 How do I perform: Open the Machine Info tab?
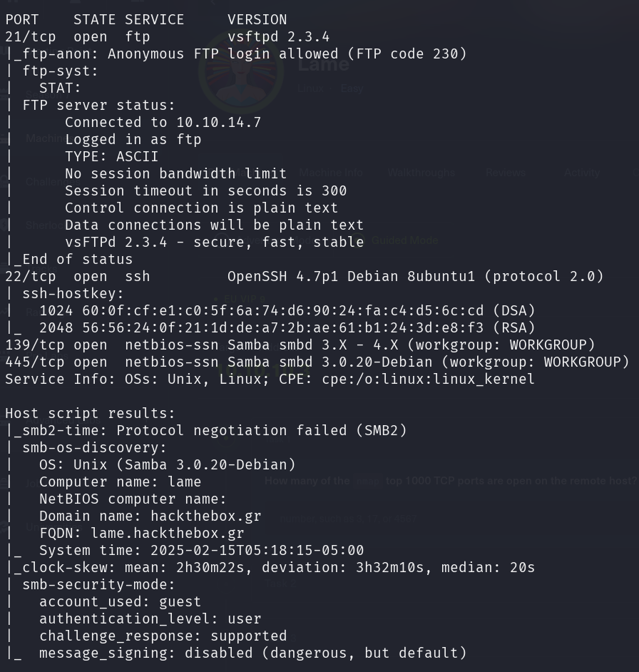331,173
